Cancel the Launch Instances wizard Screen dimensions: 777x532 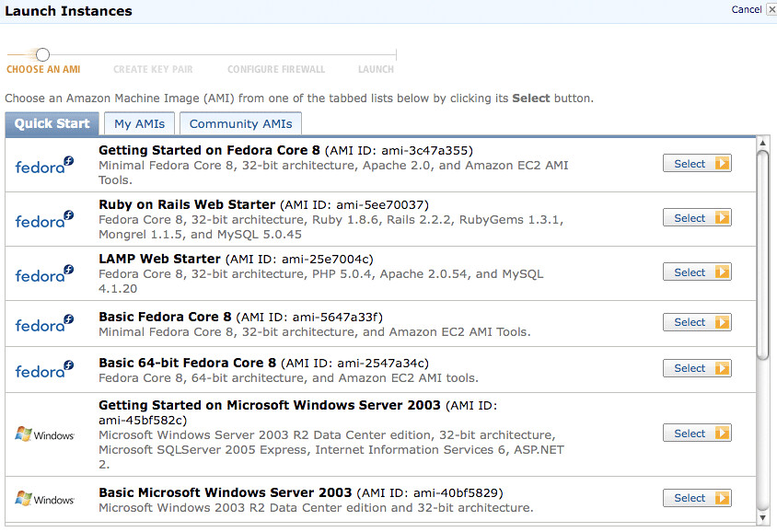click(747, 9)
